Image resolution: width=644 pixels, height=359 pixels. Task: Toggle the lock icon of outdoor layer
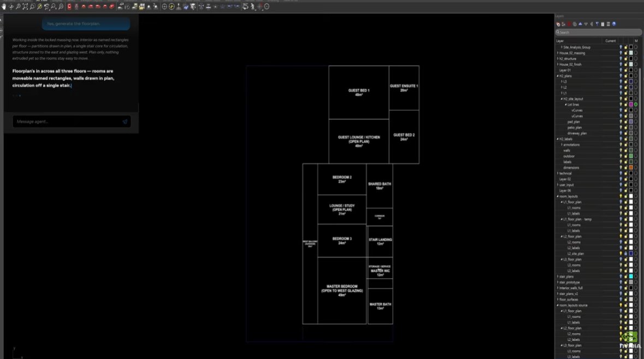[625, 156]
